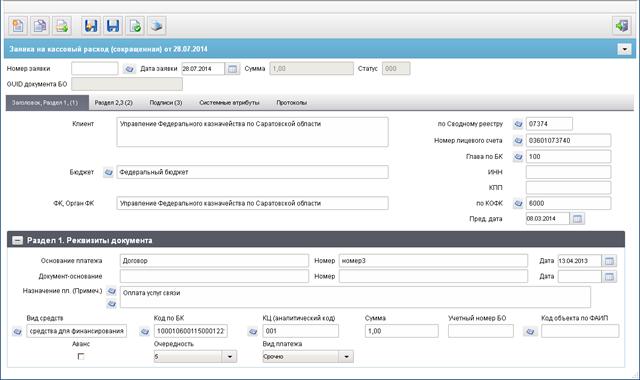Click the lookup icon for Номер лицевого счета
The image size is (640, 380).
(x=518, y=141)
